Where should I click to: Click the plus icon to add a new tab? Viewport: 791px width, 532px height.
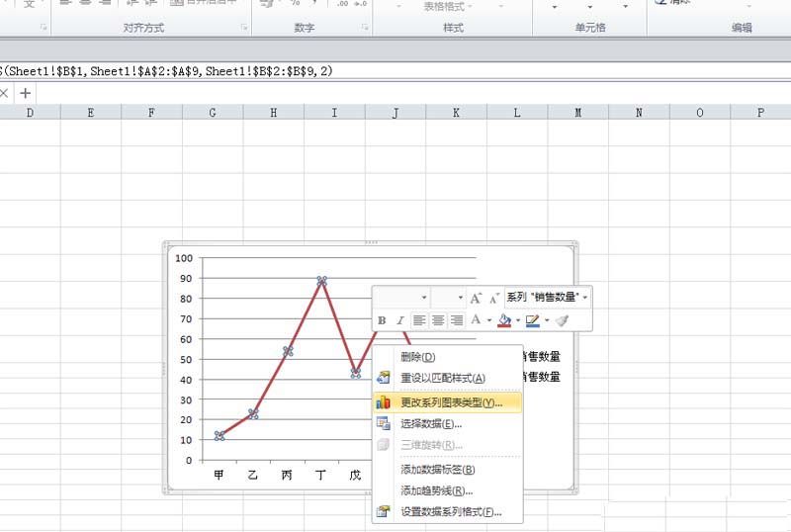point(26,93)
